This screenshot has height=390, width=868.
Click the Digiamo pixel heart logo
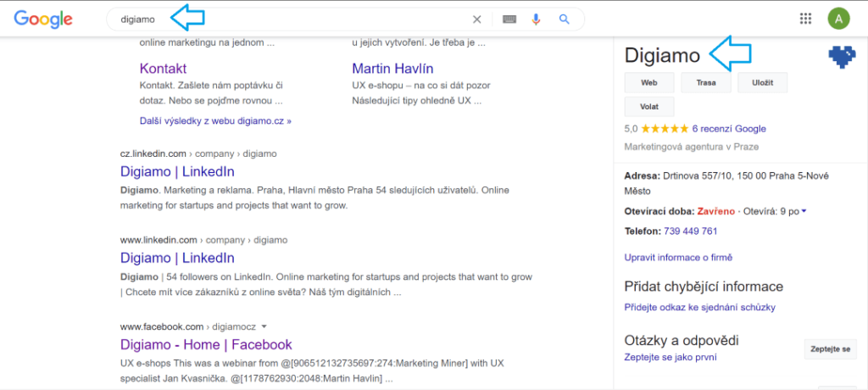[842, 57]
